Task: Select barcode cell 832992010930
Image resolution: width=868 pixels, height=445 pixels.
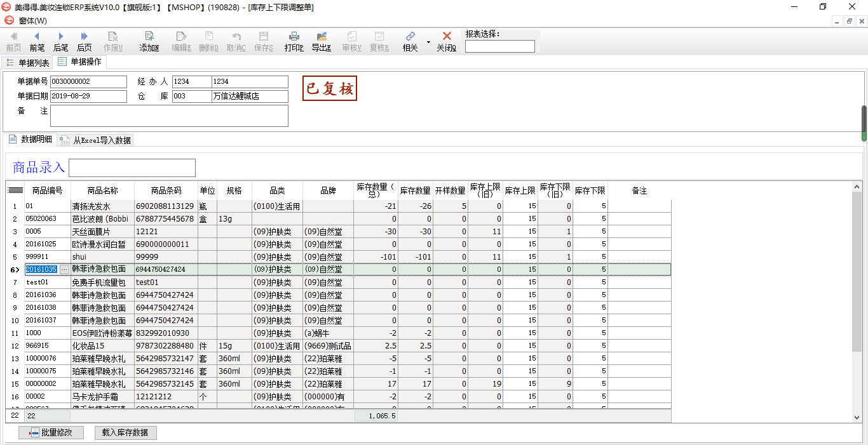Action: click(166, 333)
